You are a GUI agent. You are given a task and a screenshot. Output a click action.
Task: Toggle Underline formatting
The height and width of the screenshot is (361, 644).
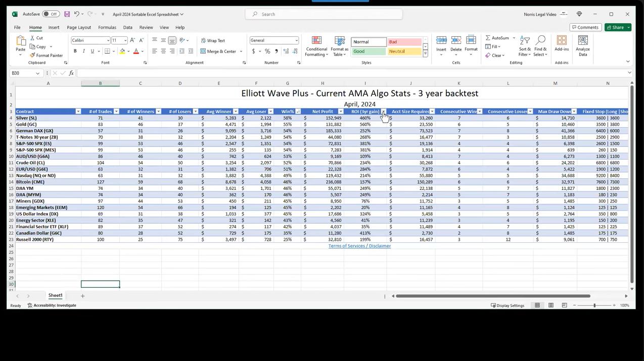point(93,51)
